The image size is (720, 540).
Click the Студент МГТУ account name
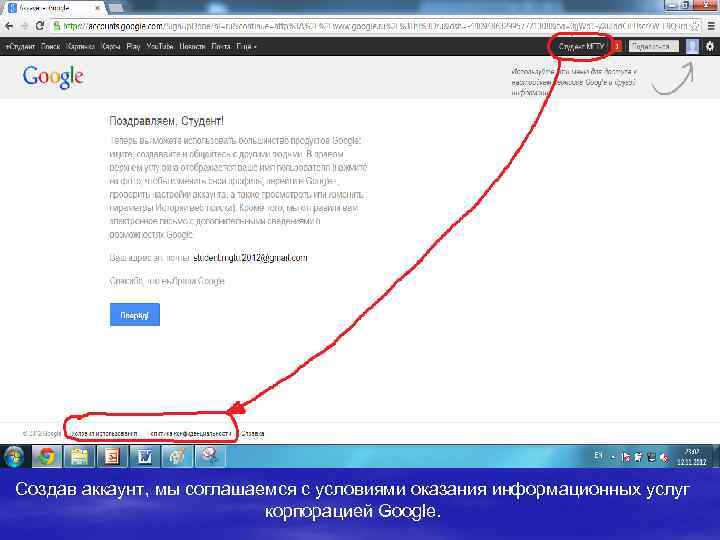click(581, 46)
